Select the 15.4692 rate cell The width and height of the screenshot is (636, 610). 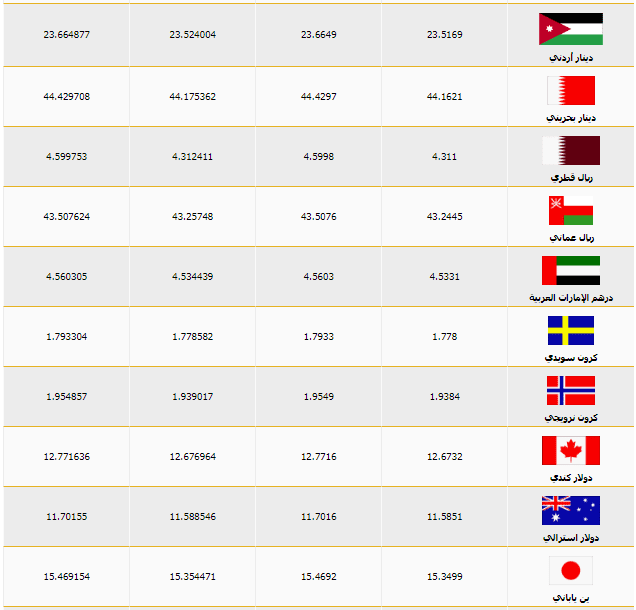pyautogui.click(x=319, y=577)
